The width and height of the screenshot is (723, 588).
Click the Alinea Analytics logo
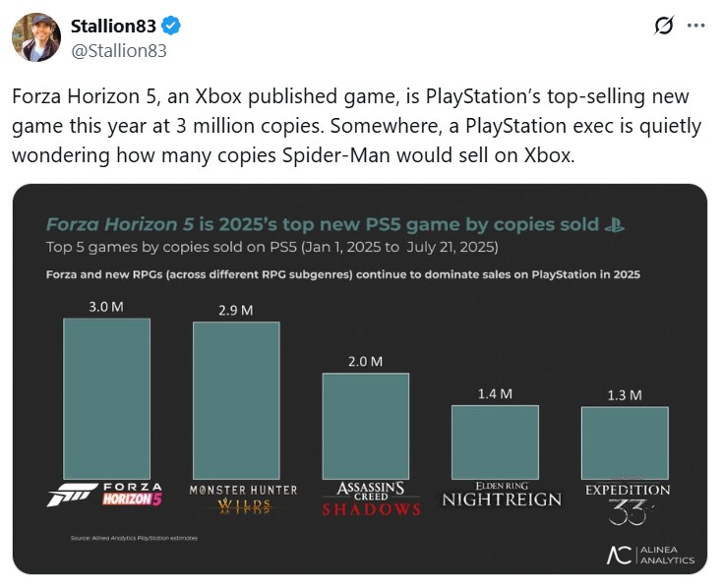point(650,555)
